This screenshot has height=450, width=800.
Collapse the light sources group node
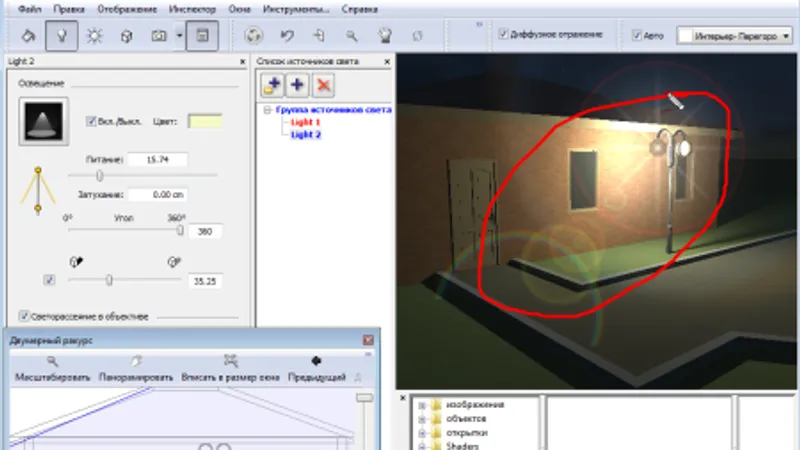click(267, 110)
